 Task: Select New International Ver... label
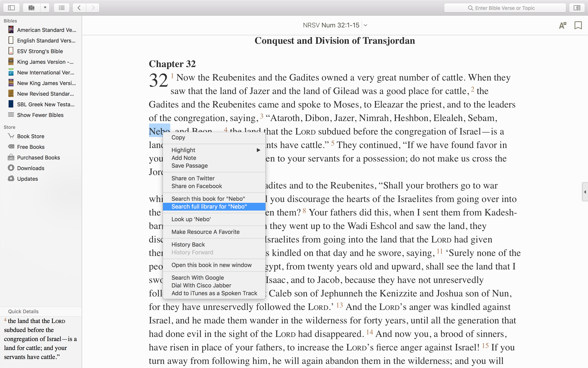click(46, 72)
